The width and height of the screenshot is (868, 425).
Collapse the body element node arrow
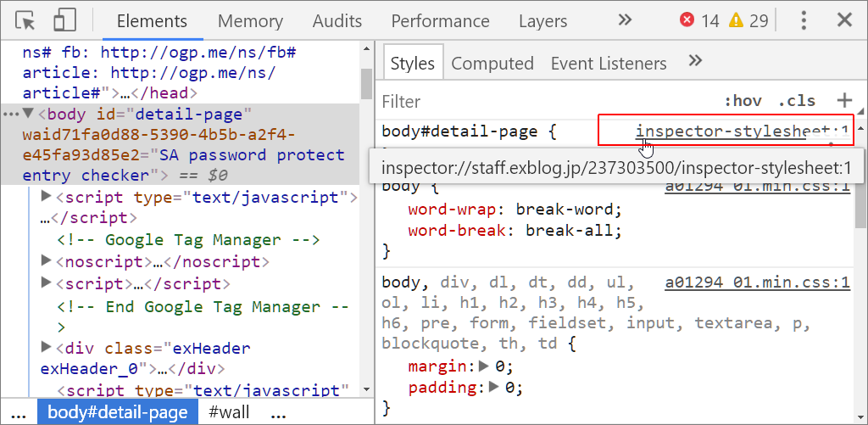pyautogui.click(x=28, y=115)
